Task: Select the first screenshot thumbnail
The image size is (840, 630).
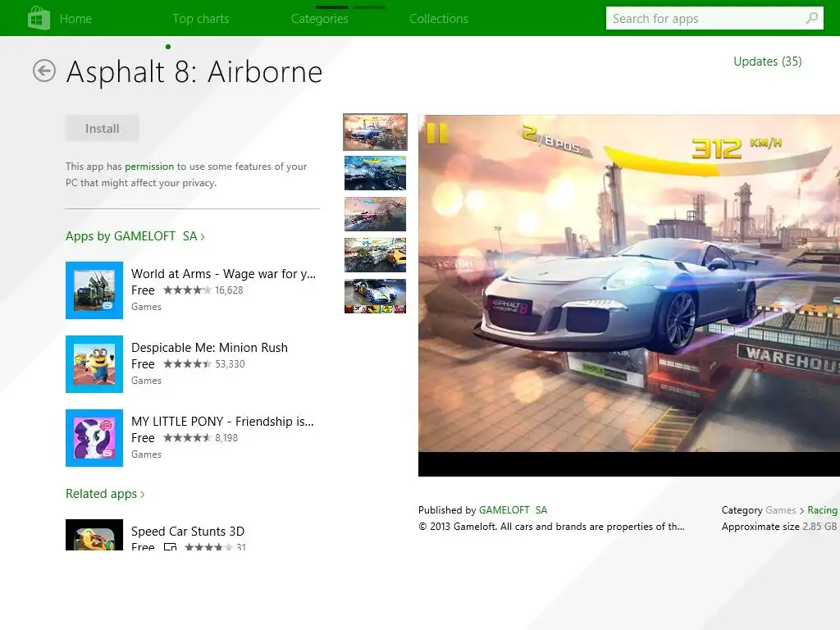Action: [375, 132]
